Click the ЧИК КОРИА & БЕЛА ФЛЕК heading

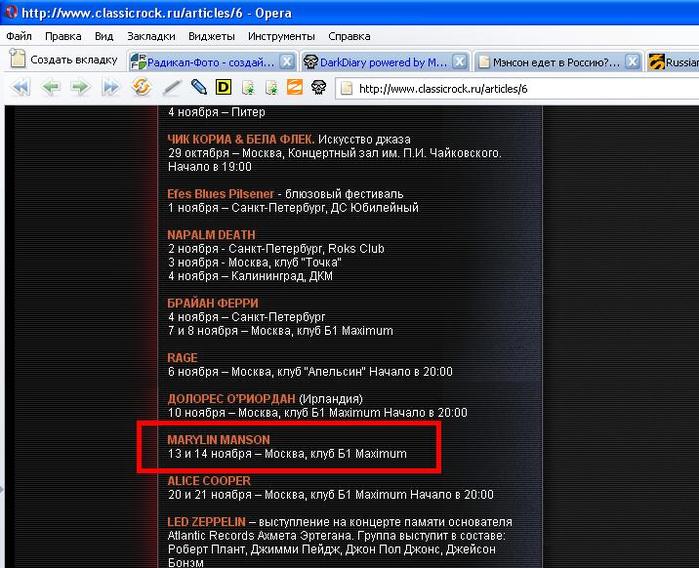coord(241,139)
